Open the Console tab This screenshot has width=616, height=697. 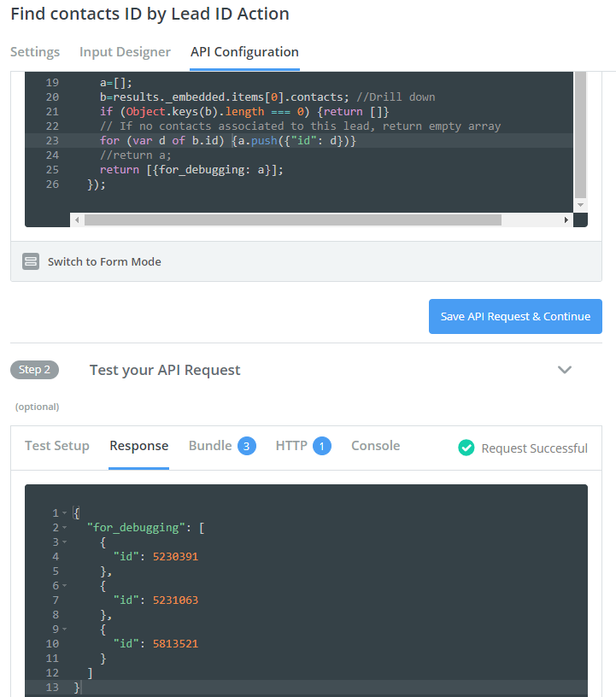375,446
